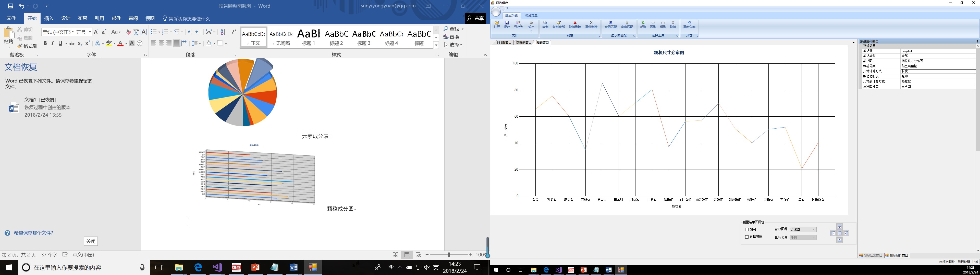Enable the 图例 legend checkbox

pos(747,229)
